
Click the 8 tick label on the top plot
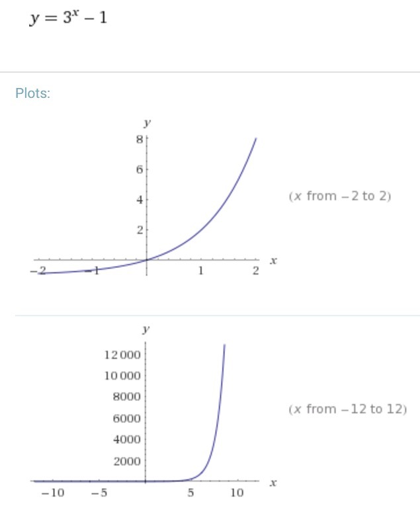[140, 140]
